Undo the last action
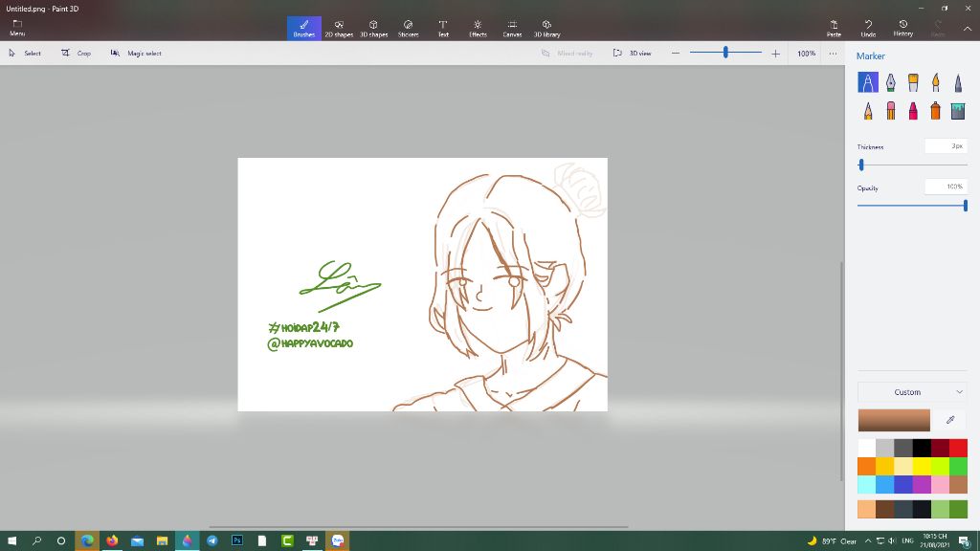980x551 pixels. click(x=868, y=29)
